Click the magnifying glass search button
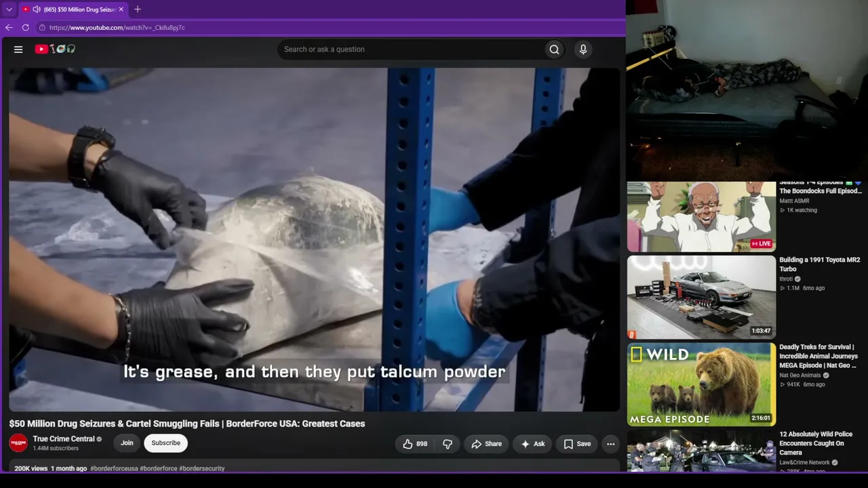The width and height of the screenshot is (868, 488). click(555, 49)
